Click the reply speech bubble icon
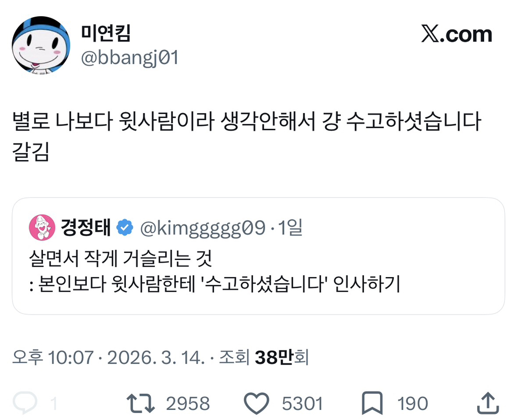517x420 pixels. pos(25,402)
